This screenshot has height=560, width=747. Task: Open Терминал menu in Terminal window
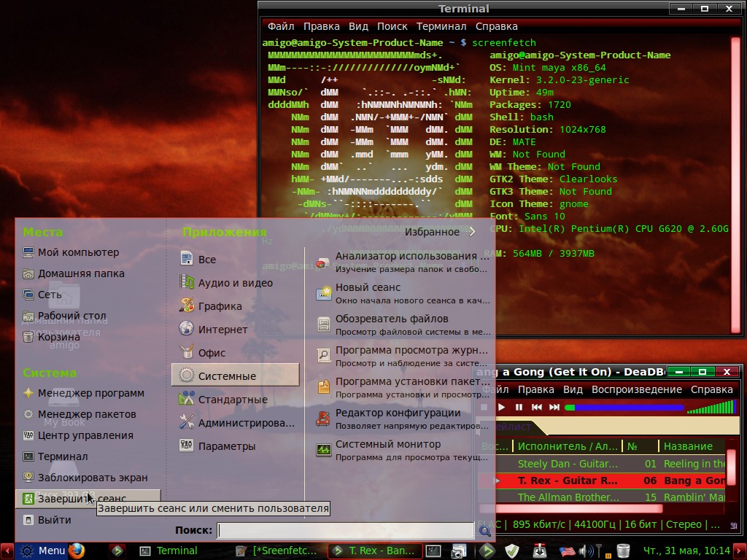tap(441, 26)
